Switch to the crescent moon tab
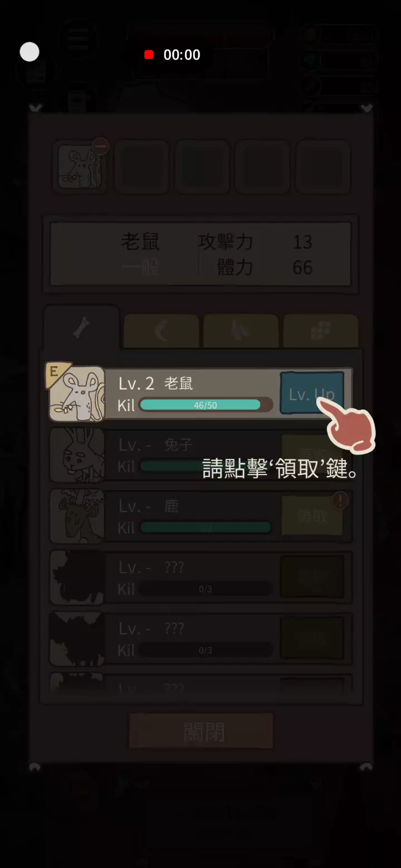The height and width of the screenshot is (868, 401). pos(162,332)
